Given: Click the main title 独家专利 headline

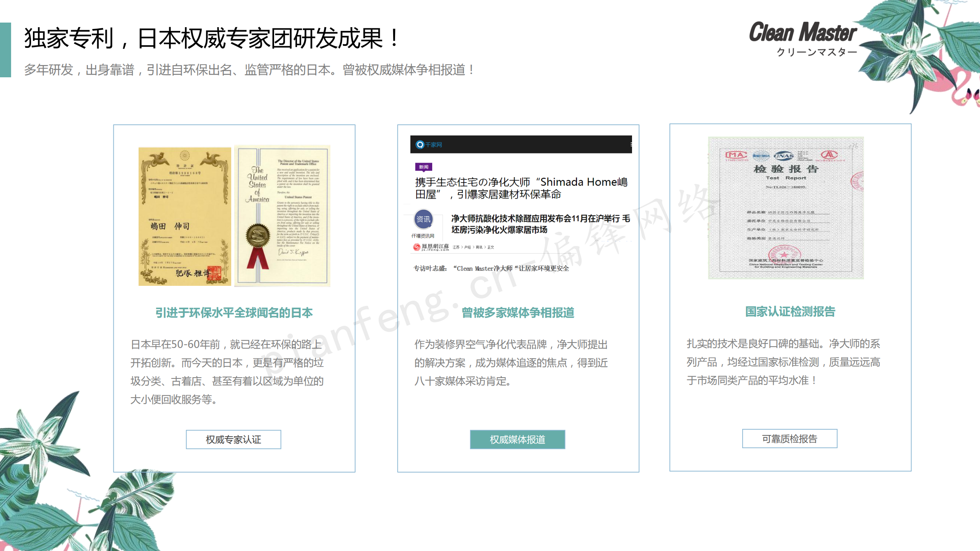Looking at the screenshot, I should click(x=212, y=38).
